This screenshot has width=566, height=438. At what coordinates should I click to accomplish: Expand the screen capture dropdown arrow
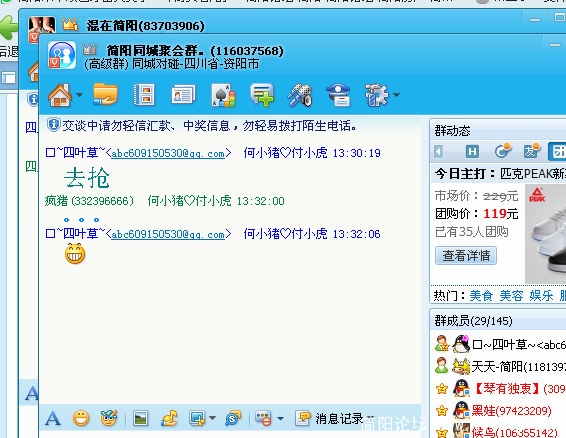[213, 419]
